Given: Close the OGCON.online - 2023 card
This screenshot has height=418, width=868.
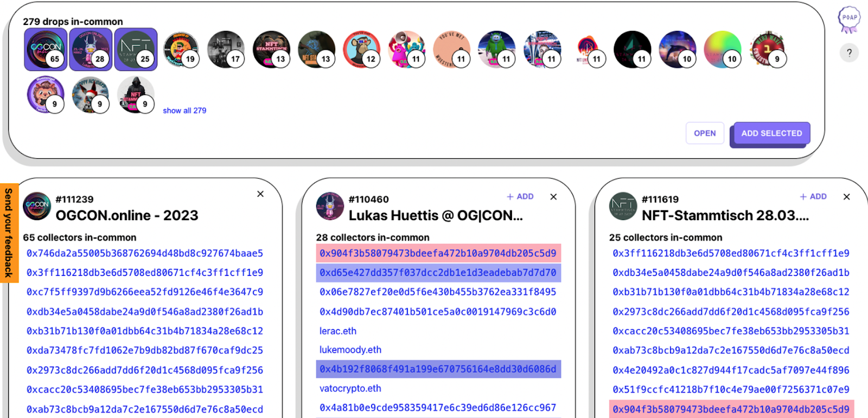Looking at the screenshot, I should click(x=260, y=194).
